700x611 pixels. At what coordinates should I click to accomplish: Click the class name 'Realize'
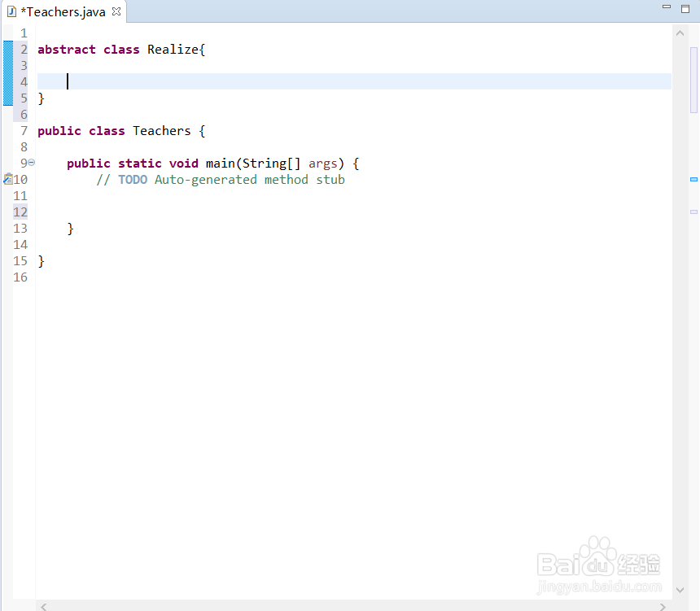tap(173, 50)
